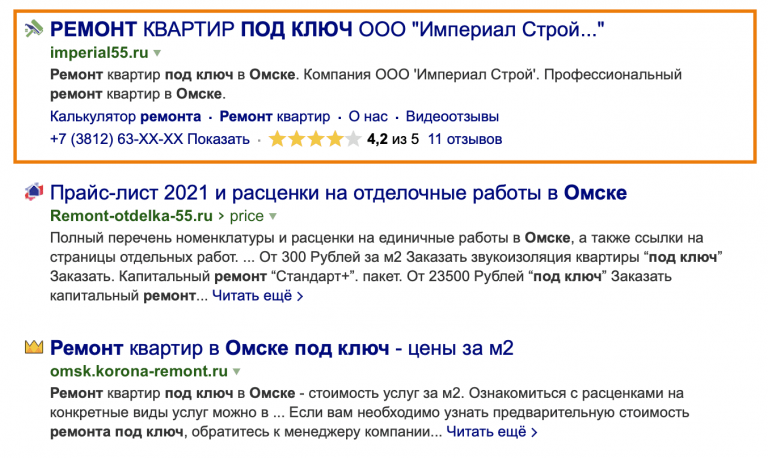Open the 'О нас' sitelink
768x458 pixels.
368,117
